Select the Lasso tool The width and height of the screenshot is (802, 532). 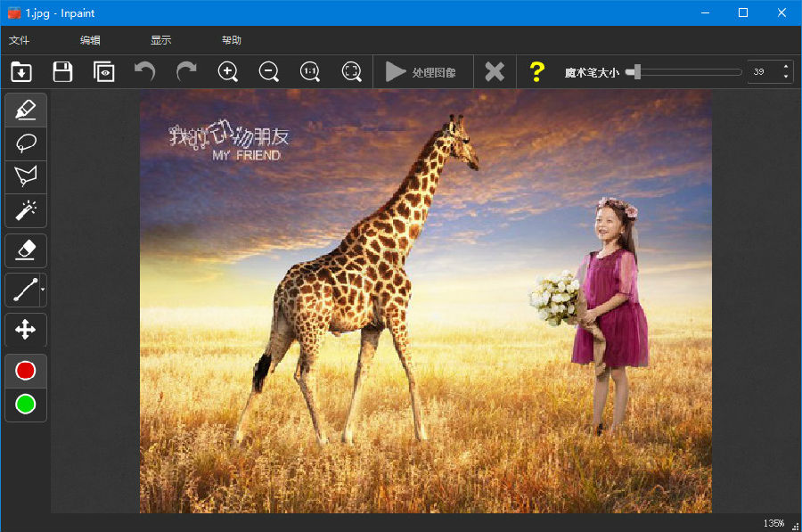(26, 143)
